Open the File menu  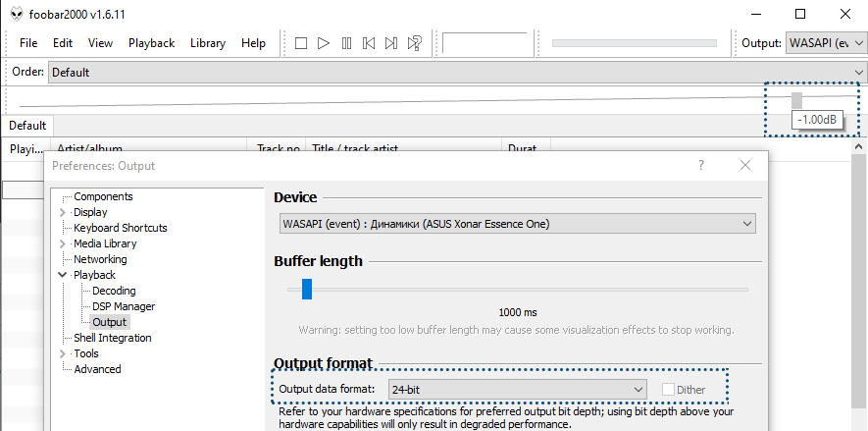(x=28, y=43)
